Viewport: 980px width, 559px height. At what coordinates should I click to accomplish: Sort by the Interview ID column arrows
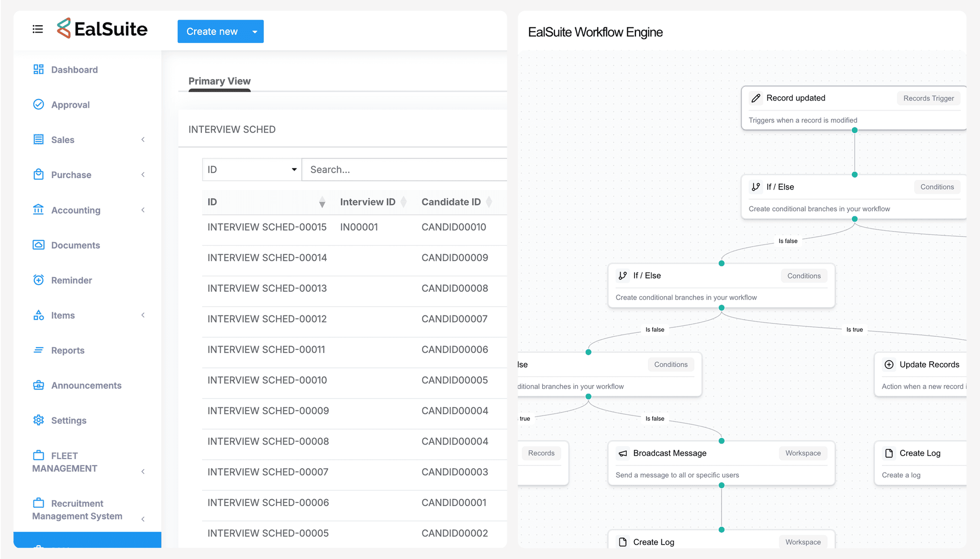pos(403,202)
